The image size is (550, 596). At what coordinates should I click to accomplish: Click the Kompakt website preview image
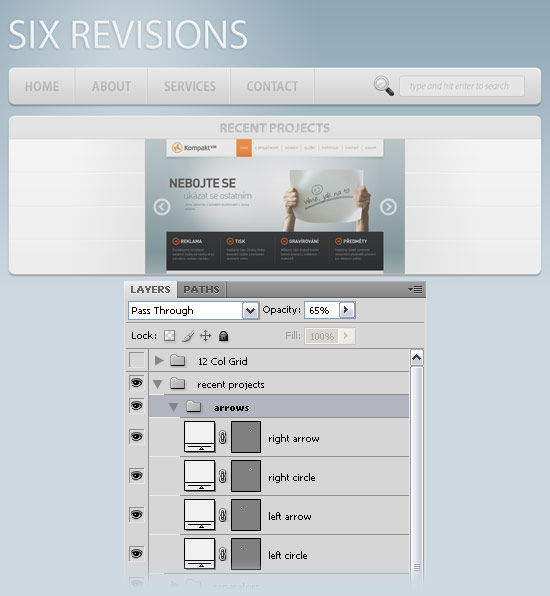[275, 206]
